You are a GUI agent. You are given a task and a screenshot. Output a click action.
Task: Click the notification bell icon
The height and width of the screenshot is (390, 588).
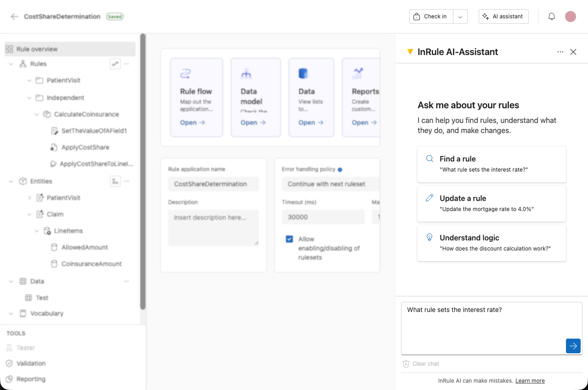551,16
